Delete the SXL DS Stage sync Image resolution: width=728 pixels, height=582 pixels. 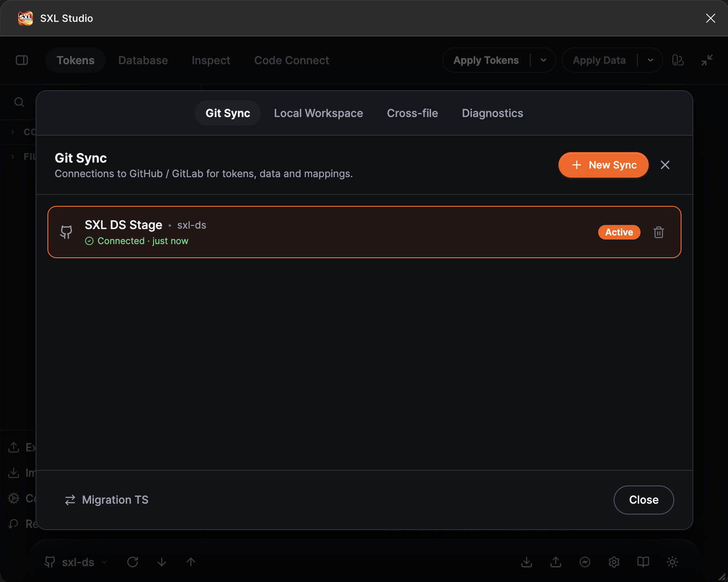[658, 232]
